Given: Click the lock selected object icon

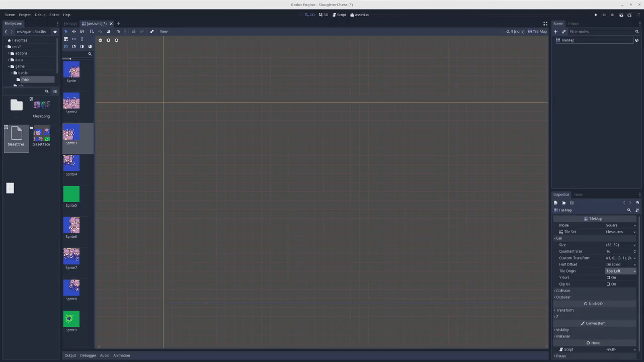Looking at the screenshot, I should pyautogui.click(x=133, y=31).
